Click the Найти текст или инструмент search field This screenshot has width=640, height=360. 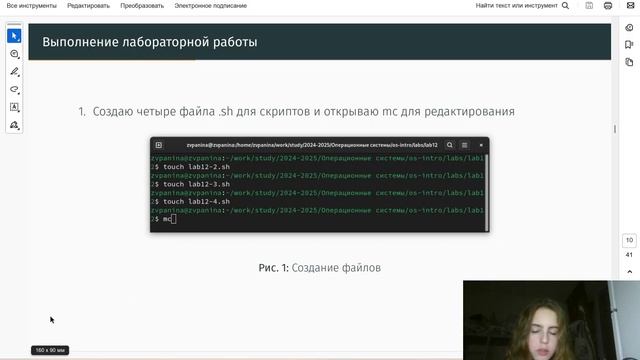pyautogui.click(x=516, y=6)
